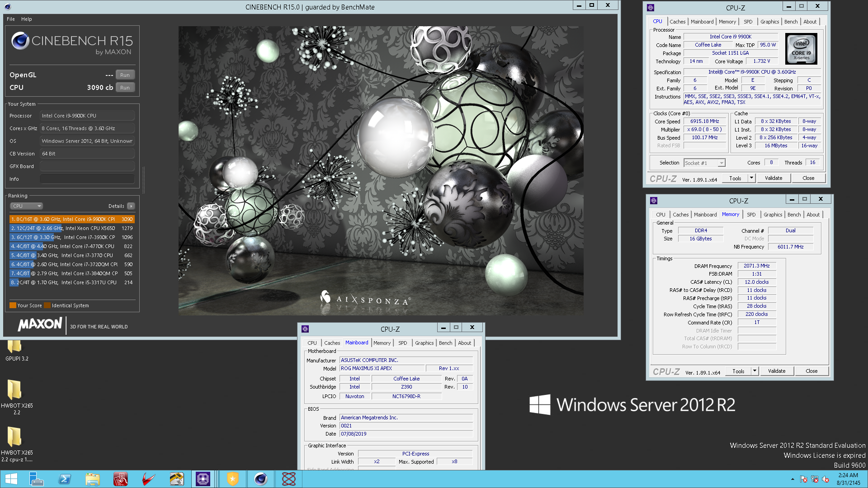The height and width of the screenshot is (488, 868).
Task: Run the OpenGL benchmark
Action: pyautogui.click(x=125, y=75)
